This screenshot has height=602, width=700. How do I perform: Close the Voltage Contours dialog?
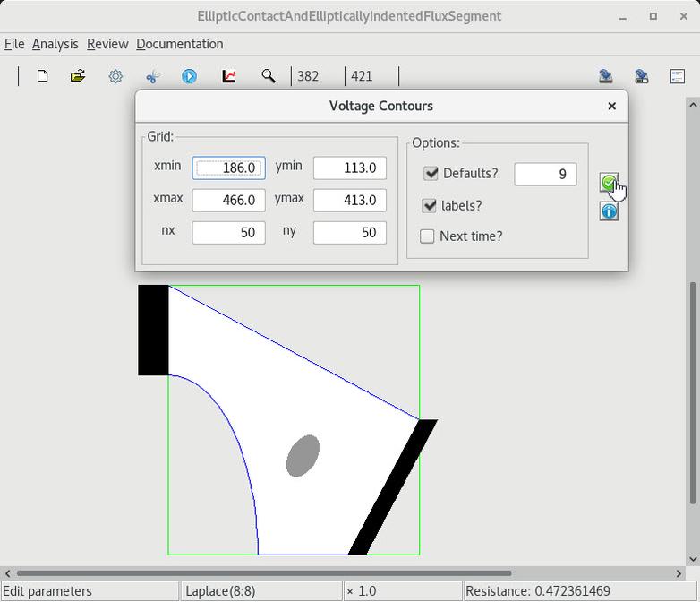[611, 106]
